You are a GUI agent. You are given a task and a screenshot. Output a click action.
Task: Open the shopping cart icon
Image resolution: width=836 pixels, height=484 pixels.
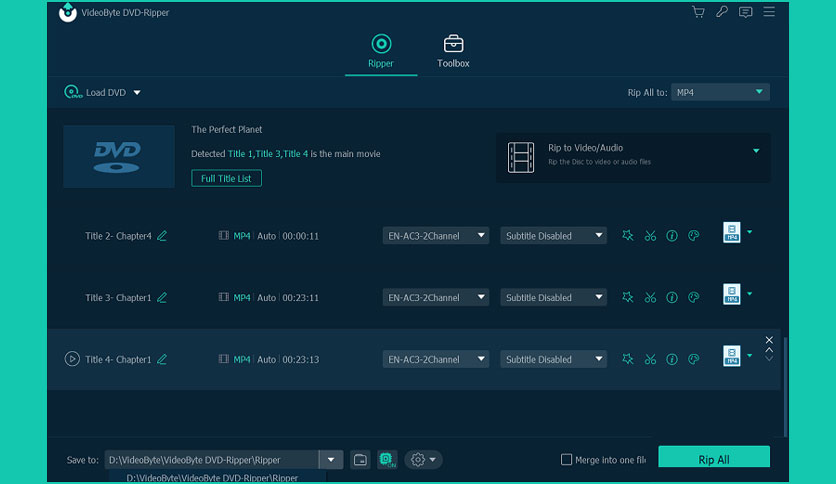pyautogui.click(x=698, y=12)
